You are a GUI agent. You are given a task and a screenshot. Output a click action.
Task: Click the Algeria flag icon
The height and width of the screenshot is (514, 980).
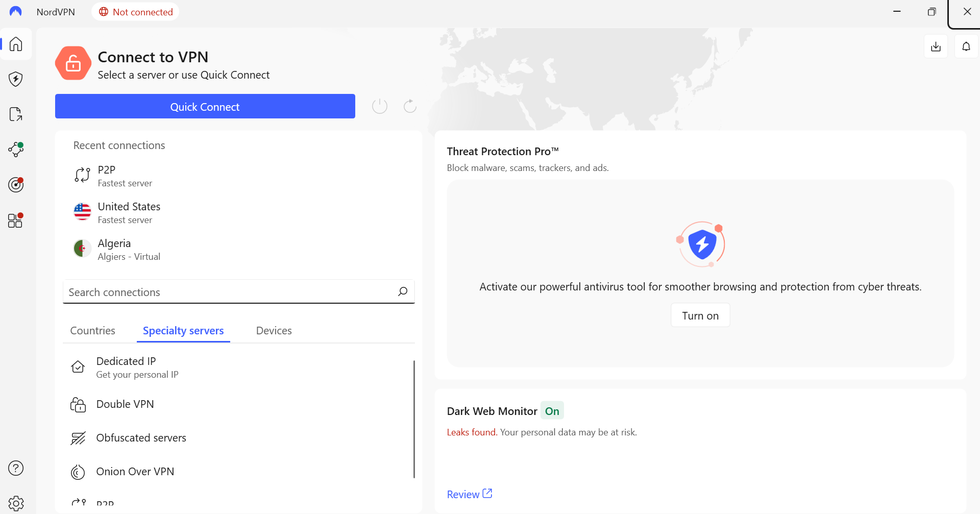(x=82, y=249)
